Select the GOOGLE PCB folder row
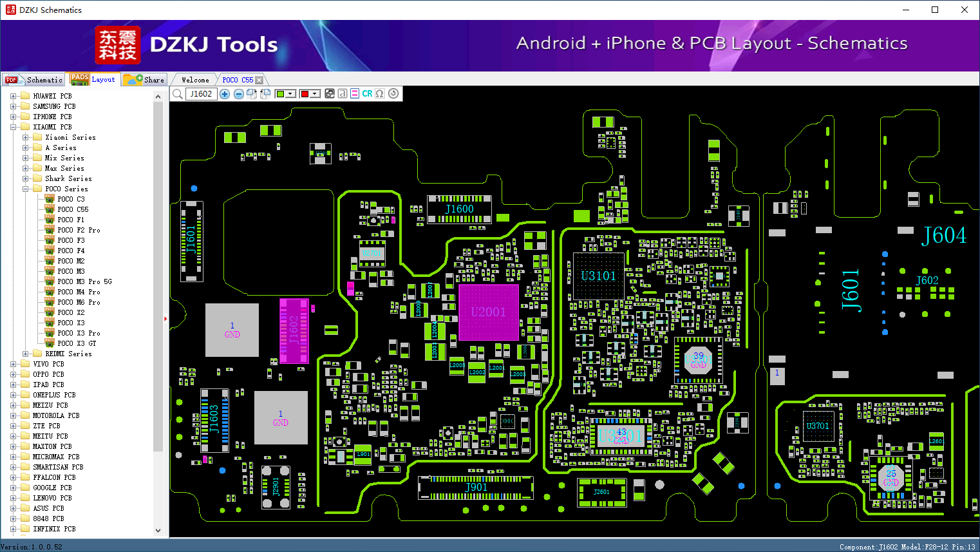 point(46,488)
